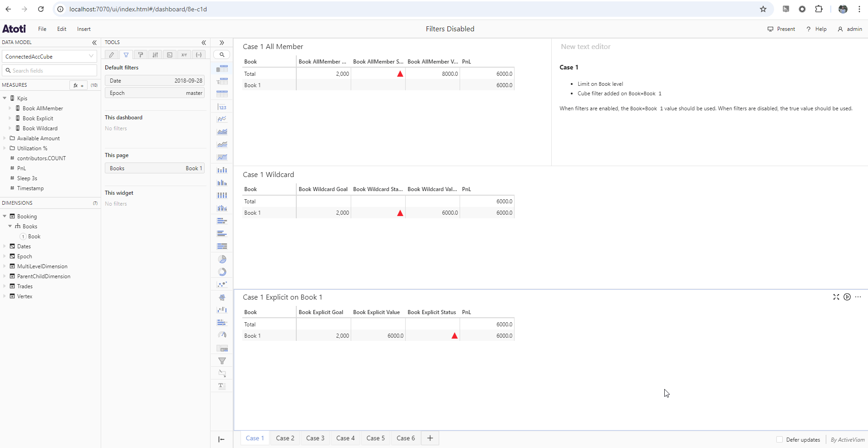Collapse the Data Model panel
Screen dimensions: 868x448
click(94, 43)
